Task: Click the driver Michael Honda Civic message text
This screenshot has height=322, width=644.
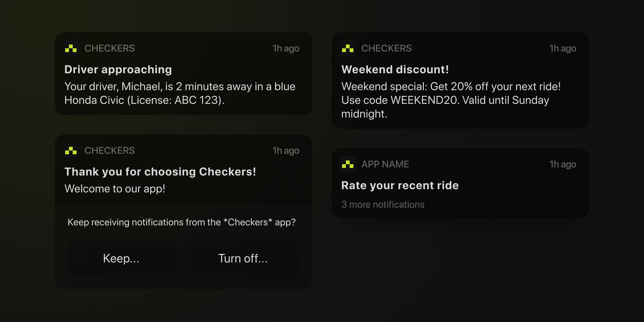Action: [180, 93]
